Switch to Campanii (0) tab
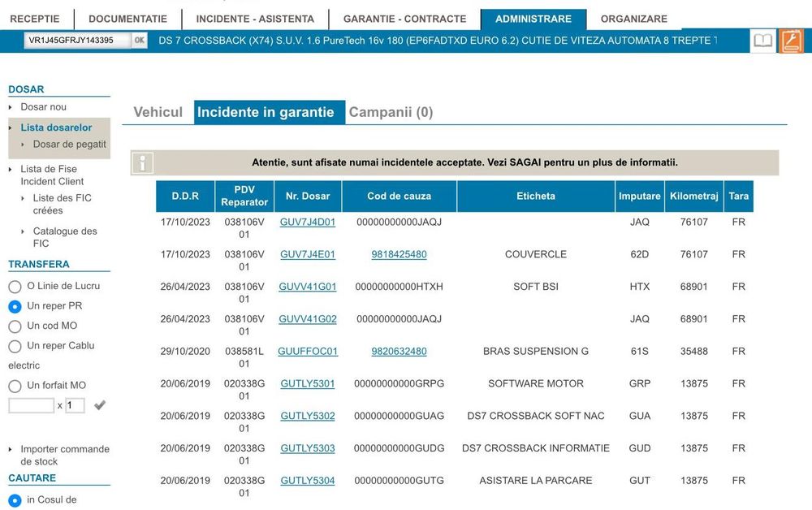 click(391, 112)
